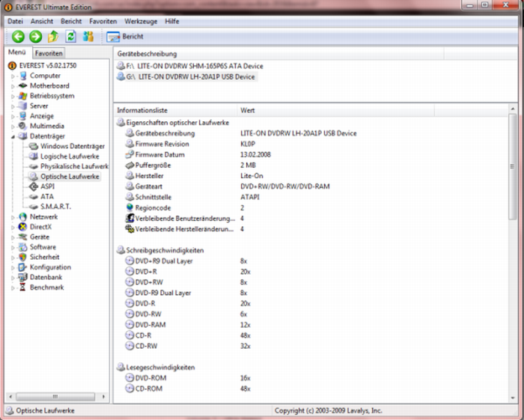Open the Favoriten menu
Screen dimensions: 524x420
coord(103,22)
